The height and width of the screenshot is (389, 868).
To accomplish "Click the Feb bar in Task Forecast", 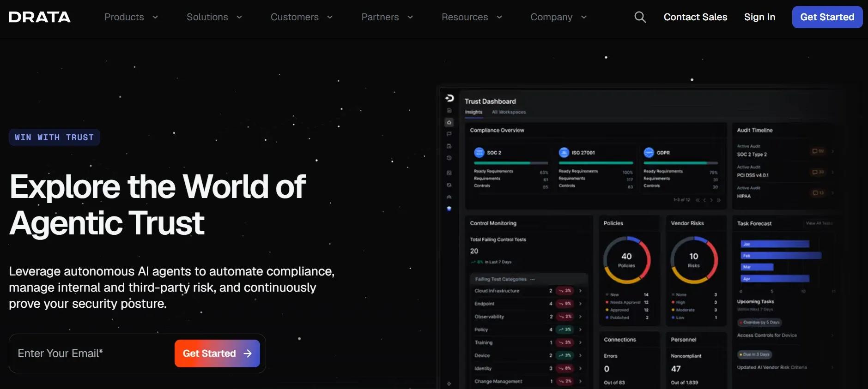I will tap(781, 256).
